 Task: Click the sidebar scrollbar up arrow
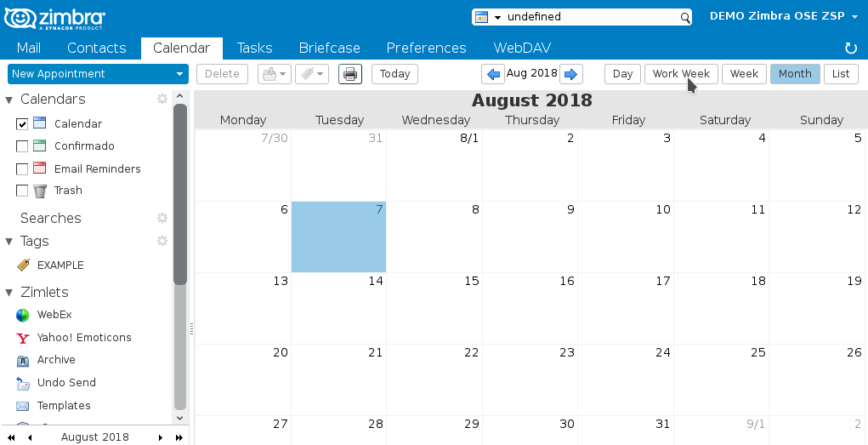[x=179, y=96]
